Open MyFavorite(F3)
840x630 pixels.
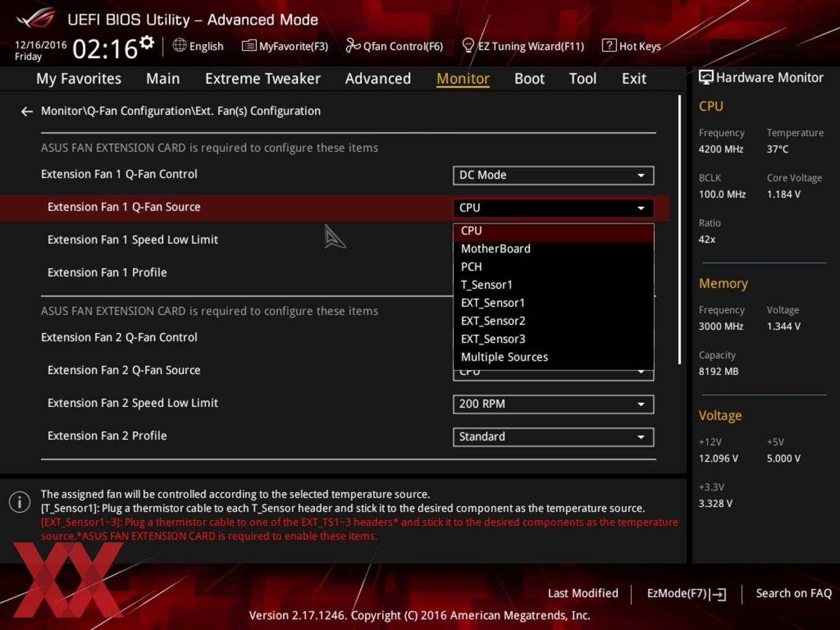pos(285,46)
